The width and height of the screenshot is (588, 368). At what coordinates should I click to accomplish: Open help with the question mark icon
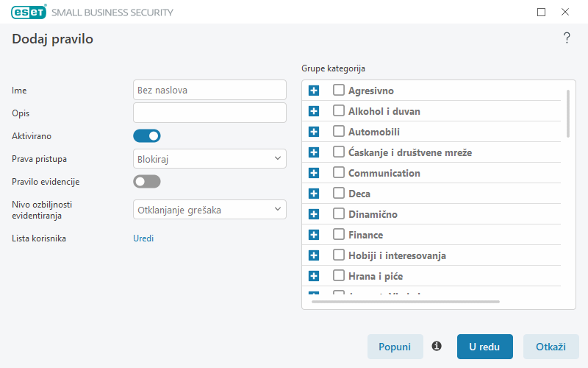pyautogui.click(x=567, y=38)
